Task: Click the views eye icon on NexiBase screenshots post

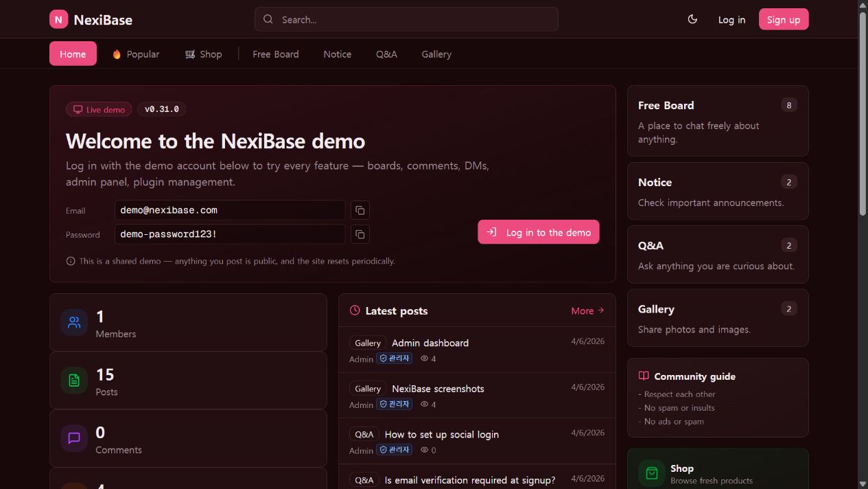Action: (x=424, y=405)
